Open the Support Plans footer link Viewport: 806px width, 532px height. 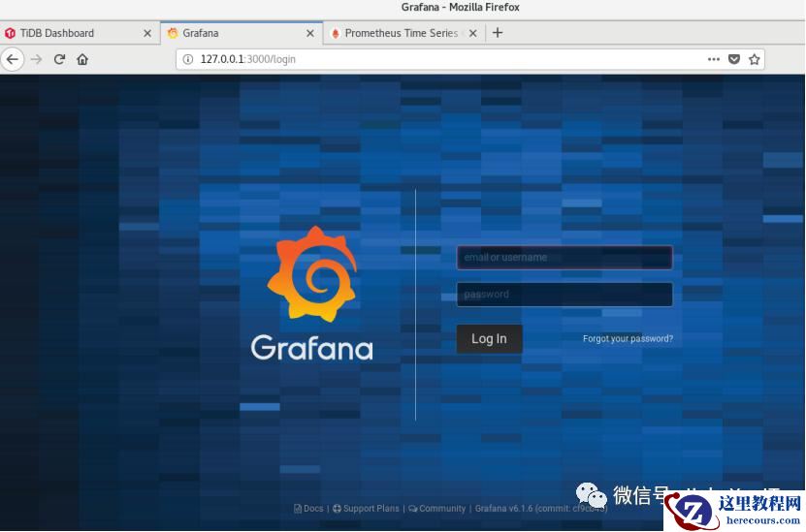point(366,509)
